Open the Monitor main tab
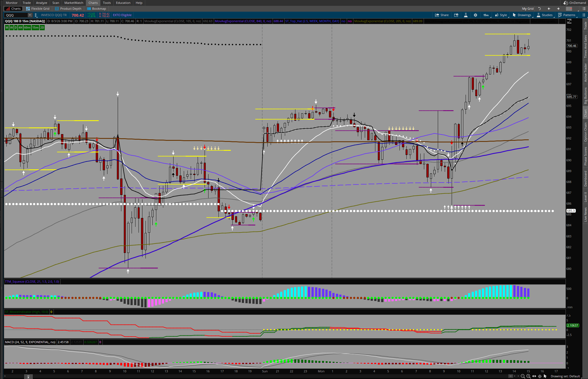This screenshot has width=588, height=379. [x=12, y=3]
